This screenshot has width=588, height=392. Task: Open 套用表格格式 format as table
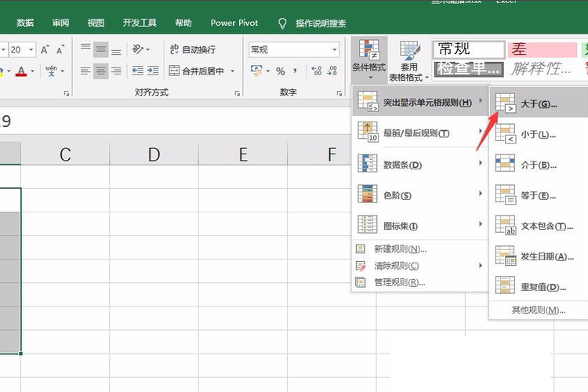408,61
